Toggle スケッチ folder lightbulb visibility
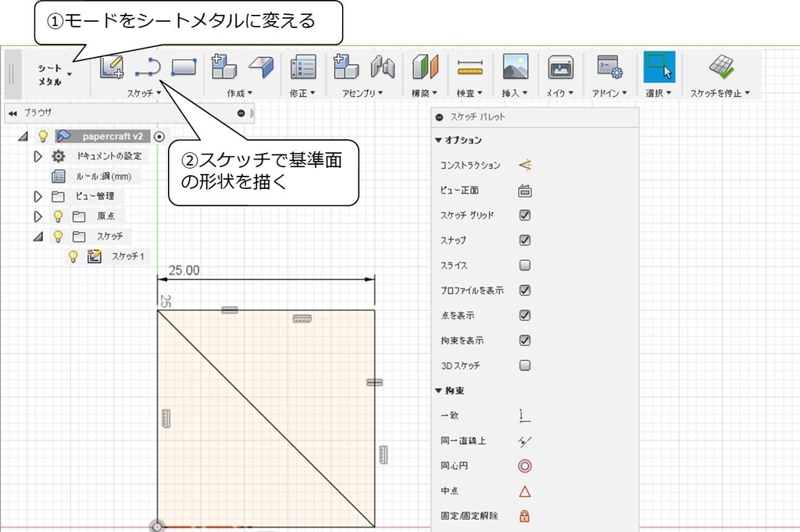This screenshot has height=532, width=800. [x=58, y=236]
